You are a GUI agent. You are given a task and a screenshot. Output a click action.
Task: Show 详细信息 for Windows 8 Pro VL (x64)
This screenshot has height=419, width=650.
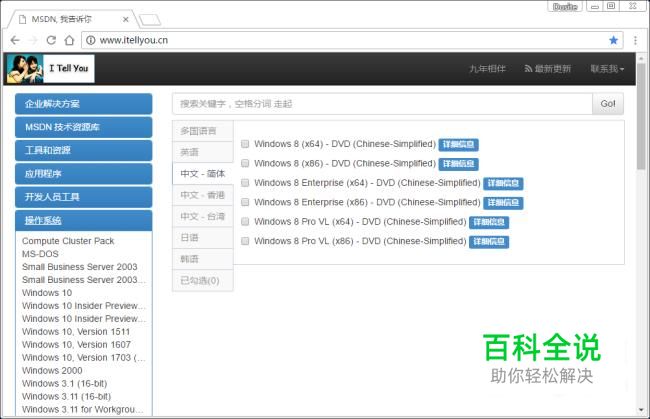click(x=489, y=223)
